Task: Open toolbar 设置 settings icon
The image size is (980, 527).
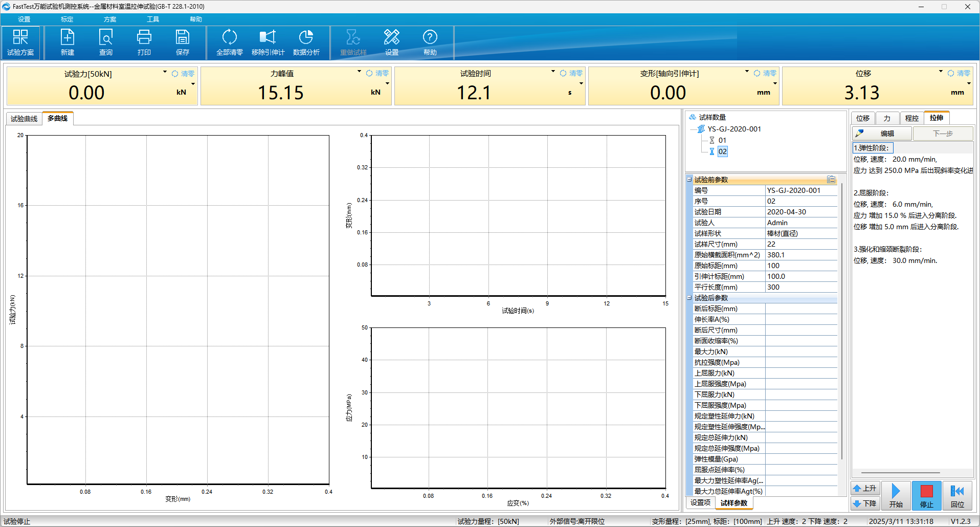Action: [x=392, y=42]
